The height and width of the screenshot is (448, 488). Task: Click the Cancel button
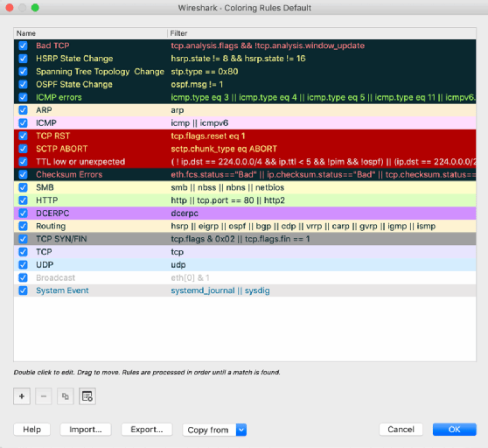[x=401, y=430]
